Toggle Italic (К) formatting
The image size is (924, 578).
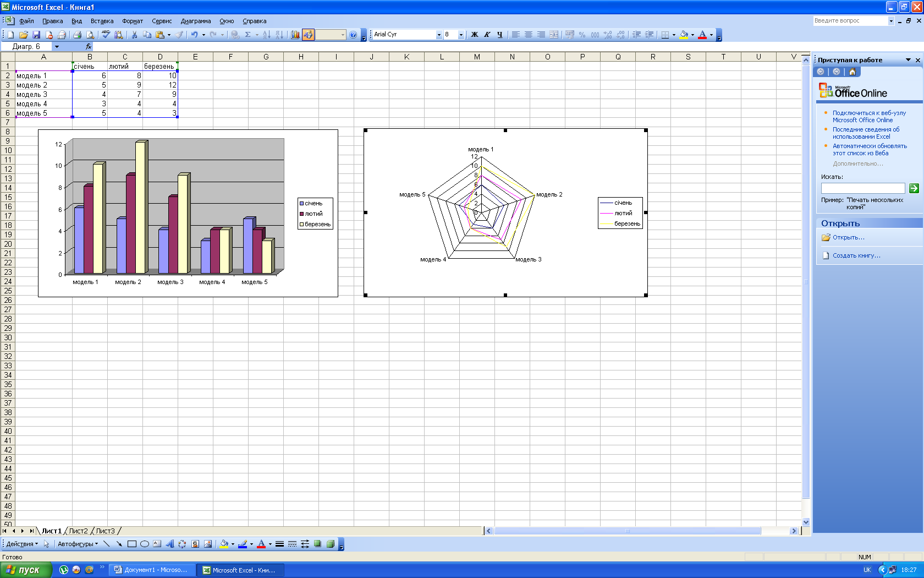(x=487, y=35)
